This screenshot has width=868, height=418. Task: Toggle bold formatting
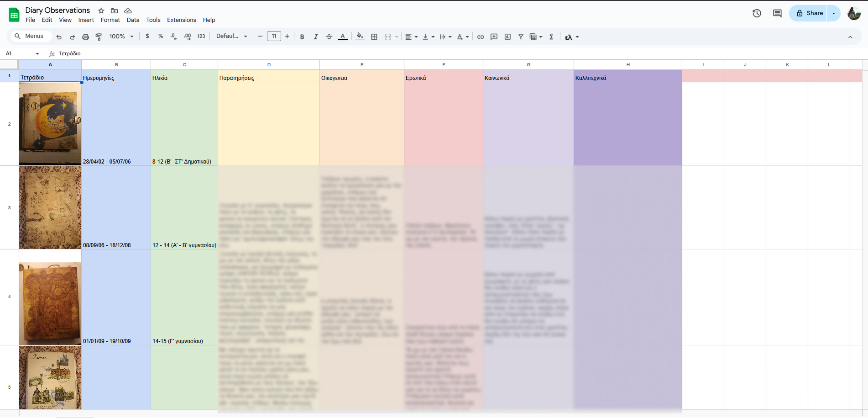tap(302, 37)
